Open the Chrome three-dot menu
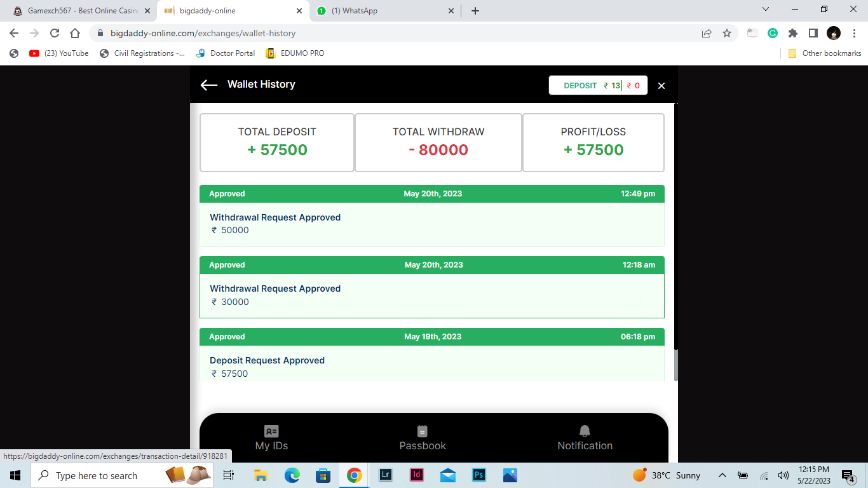Viewport: 868px width, 488px height. point(853,33)
